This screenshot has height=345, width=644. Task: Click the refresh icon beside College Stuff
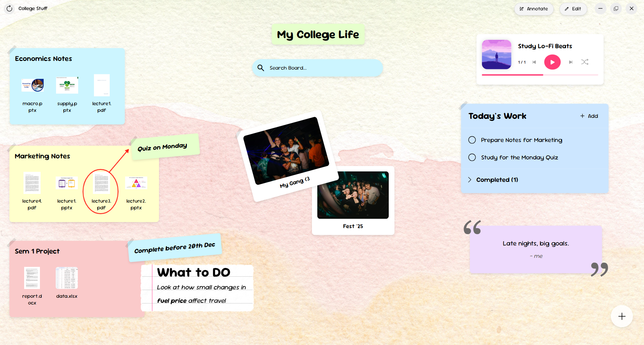(x=9, y=8)
